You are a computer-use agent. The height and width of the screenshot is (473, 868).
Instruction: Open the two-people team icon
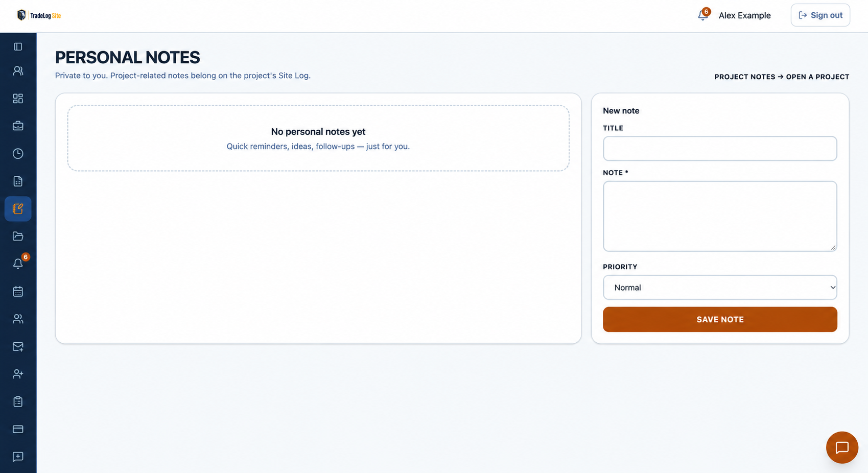coord(18,319)
